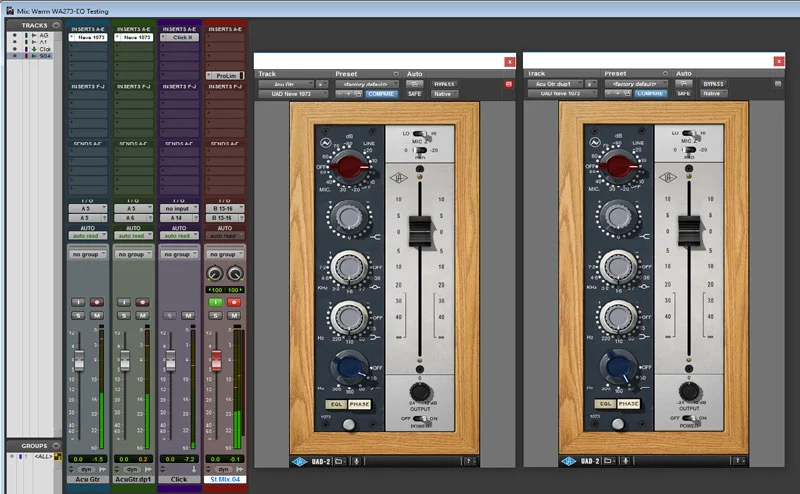Open Acu Gtr group assignment 'no group' selector
The width and height of the screenshot is (800, 494).
88,254
